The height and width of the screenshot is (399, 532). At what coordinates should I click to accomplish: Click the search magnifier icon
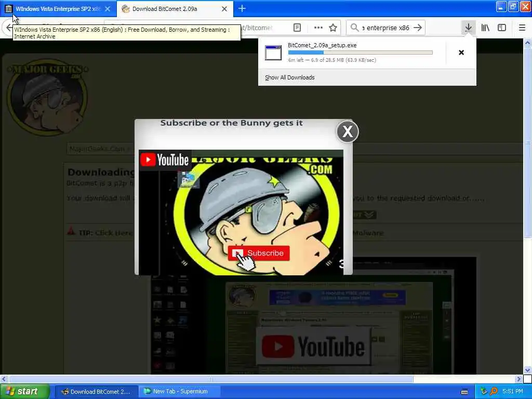354,28
